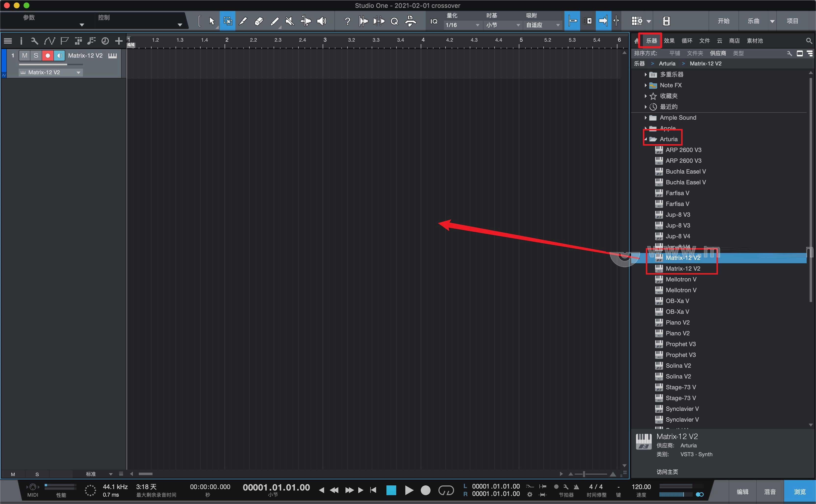Expand the Note FX folder
This screenshot has width=816, height=504.
click(x=646, y=85)
